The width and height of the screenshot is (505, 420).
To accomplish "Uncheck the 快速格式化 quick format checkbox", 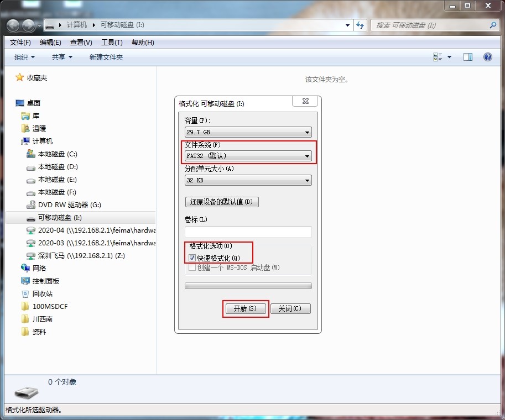I will pos(192,258).
